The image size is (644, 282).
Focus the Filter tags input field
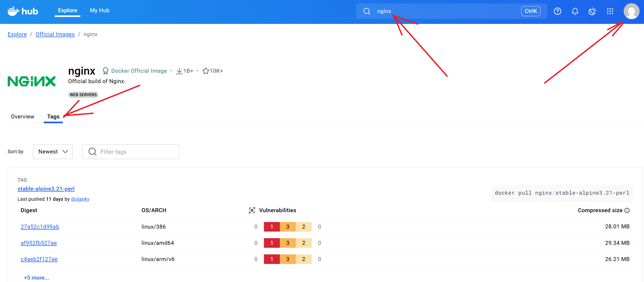coord(131,152)
